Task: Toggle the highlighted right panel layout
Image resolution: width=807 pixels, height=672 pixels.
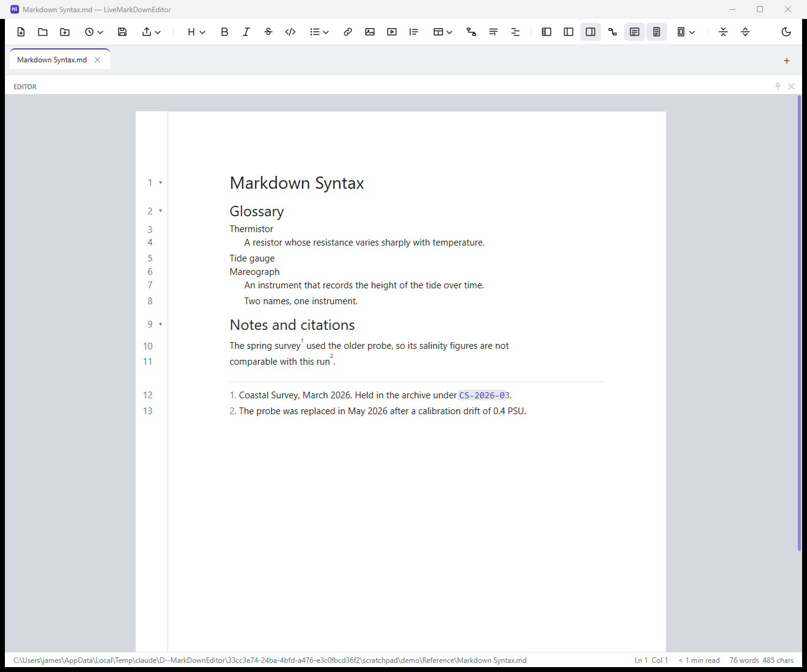Action: tap(591, 32)
